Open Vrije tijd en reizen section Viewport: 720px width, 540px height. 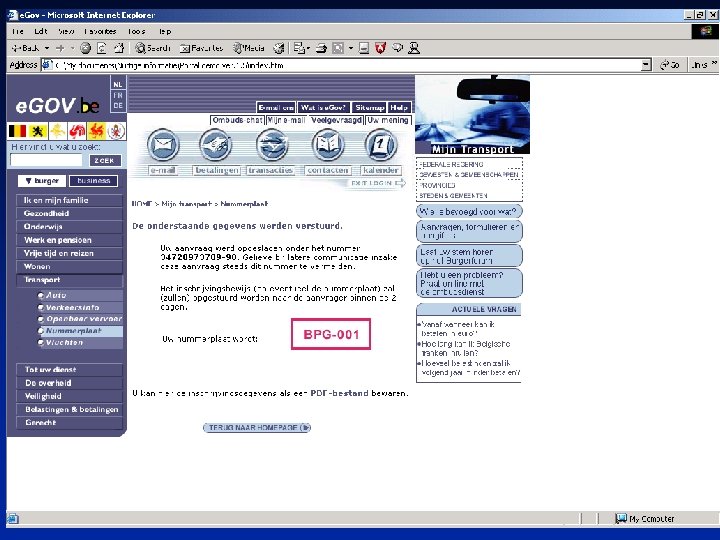point(69,253)
